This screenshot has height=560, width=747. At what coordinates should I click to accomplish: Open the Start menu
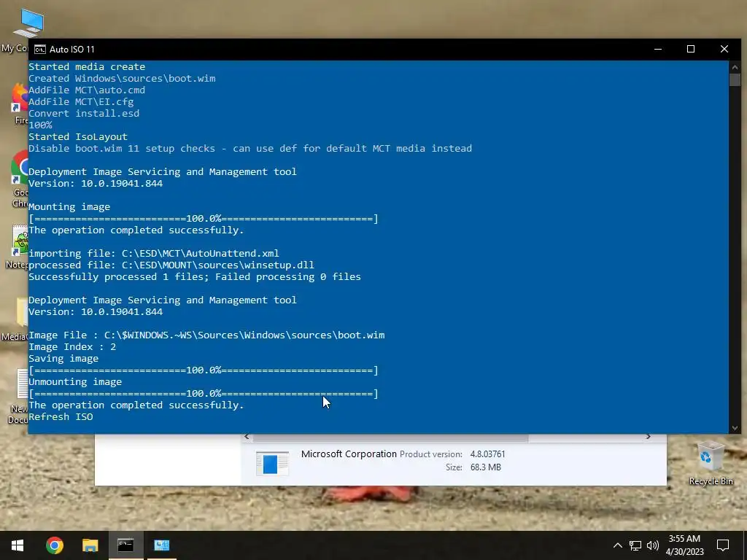[18, 545]
